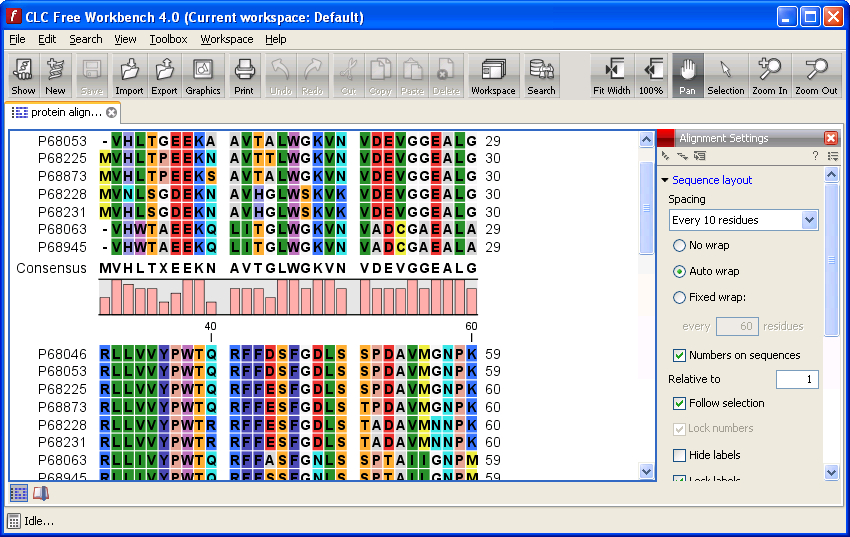Select the Fixed wrap option
This screenshot has height=537, width=850.
680,297
